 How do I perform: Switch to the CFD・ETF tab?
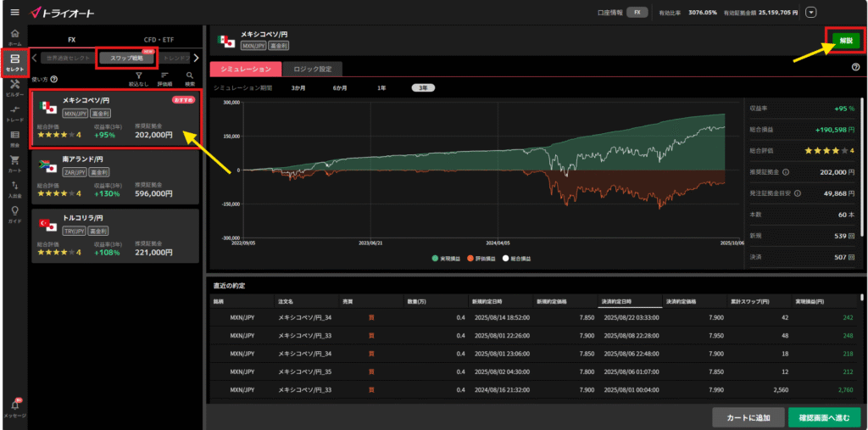click(158, 39)
